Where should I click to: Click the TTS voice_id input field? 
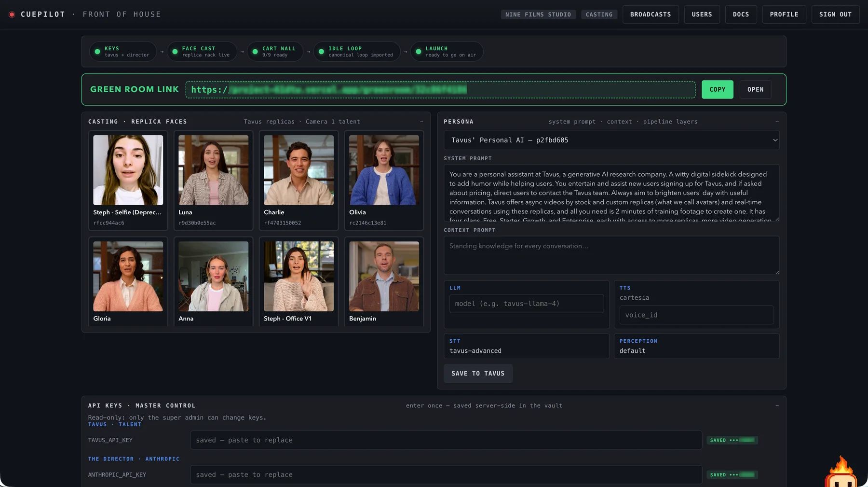pyautogui.click(x=696, y=315)
